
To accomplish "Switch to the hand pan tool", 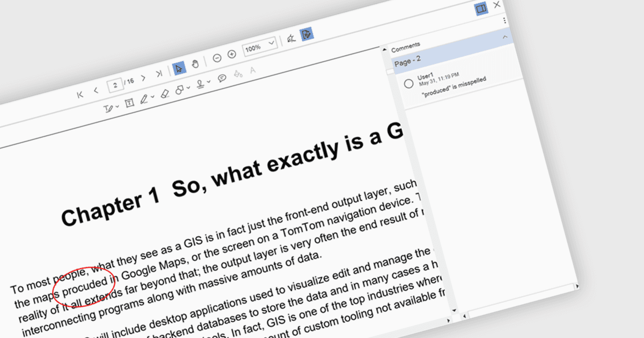I will tap(195, 64).
